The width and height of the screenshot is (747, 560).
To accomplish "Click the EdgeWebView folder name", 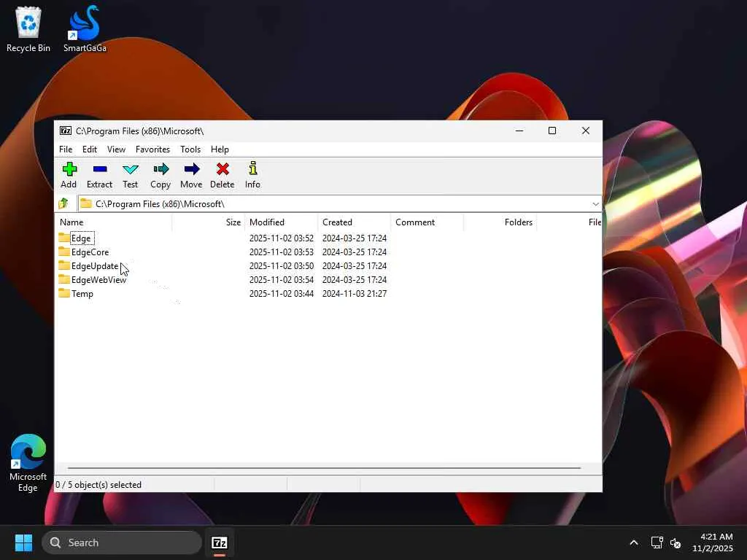I will (x=98, y=280).
